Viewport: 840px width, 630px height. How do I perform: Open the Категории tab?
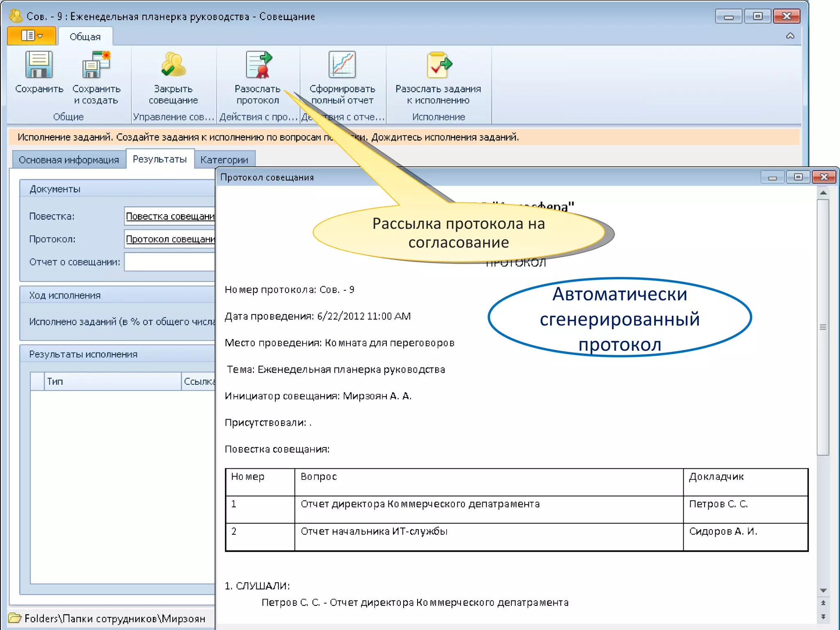pyautogui.click(x=224, y=160)
